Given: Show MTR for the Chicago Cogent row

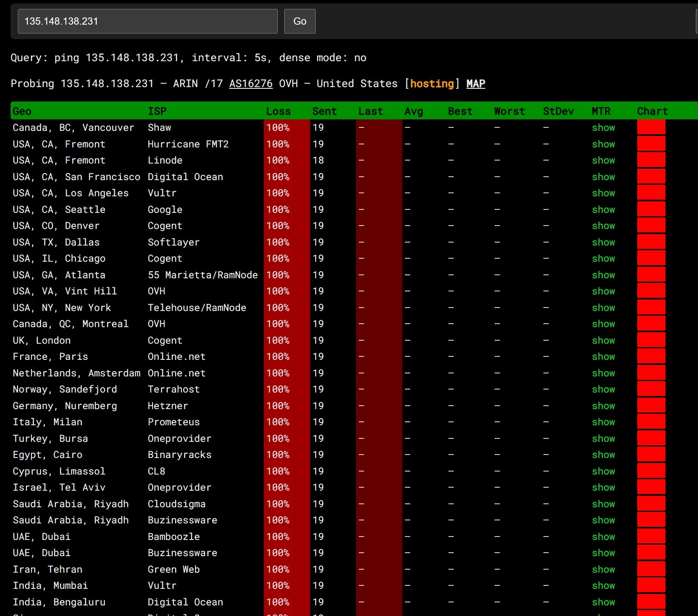Looking at the screenshot, I should (603, 259).
